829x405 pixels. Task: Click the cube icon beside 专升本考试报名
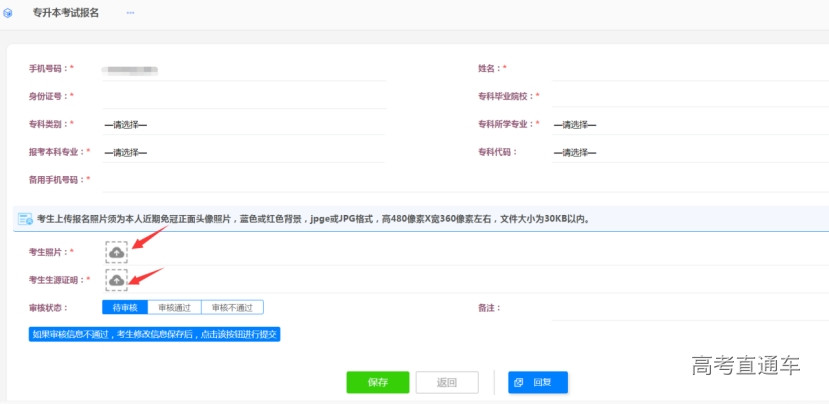[9, 13]
